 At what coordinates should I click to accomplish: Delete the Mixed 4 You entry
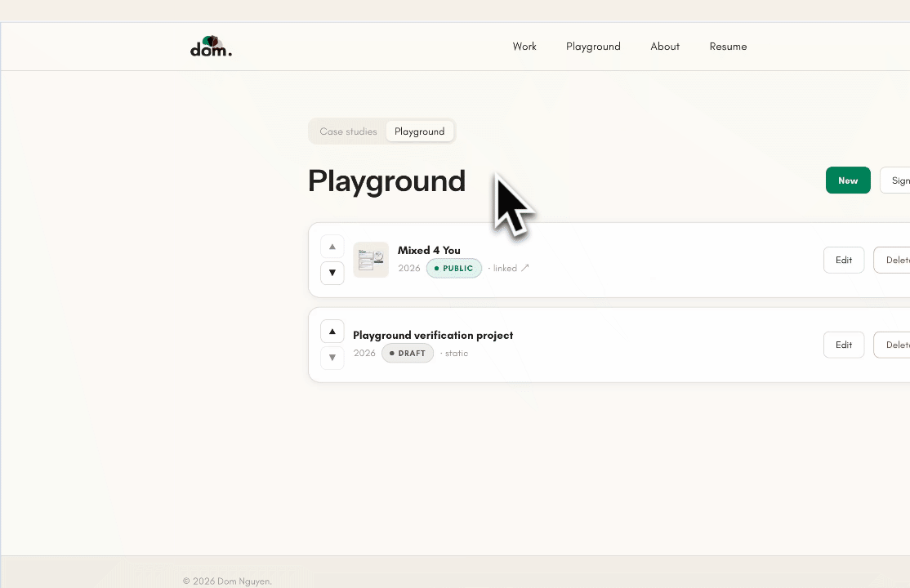(x=892, y=260)
